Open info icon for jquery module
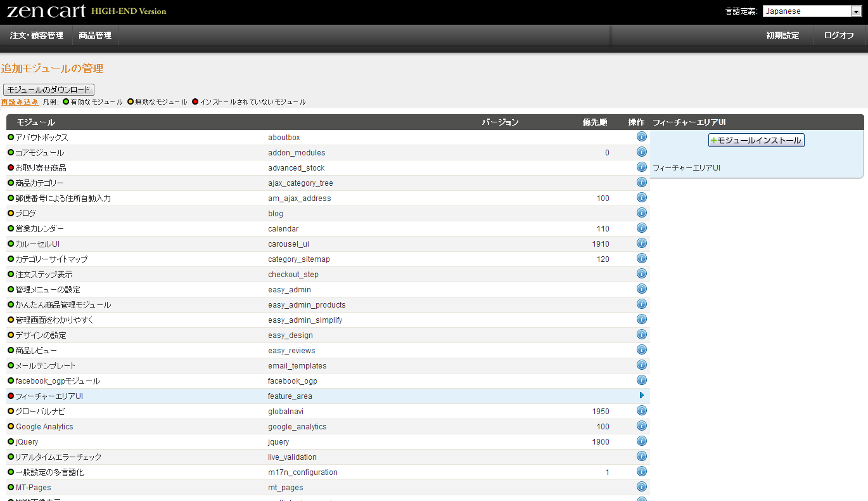 (641, 441)
